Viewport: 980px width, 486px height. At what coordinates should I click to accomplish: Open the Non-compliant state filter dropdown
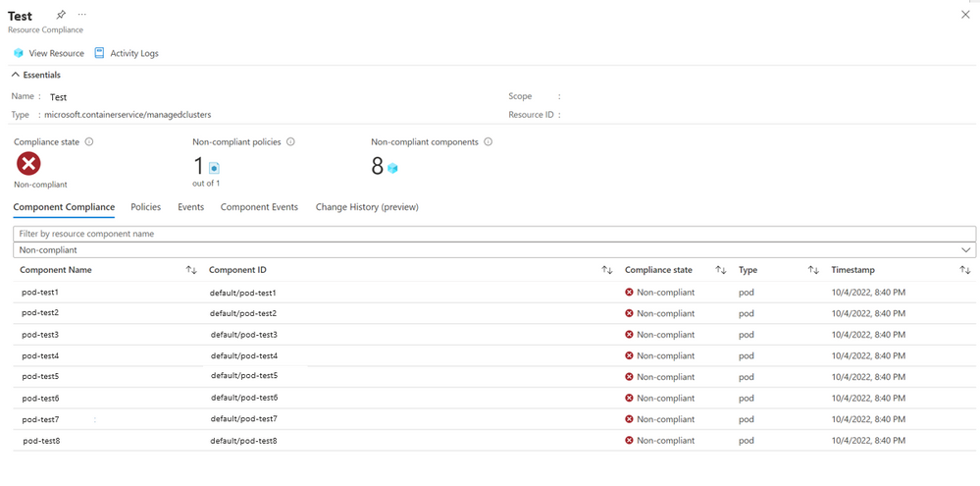[494, 249]
